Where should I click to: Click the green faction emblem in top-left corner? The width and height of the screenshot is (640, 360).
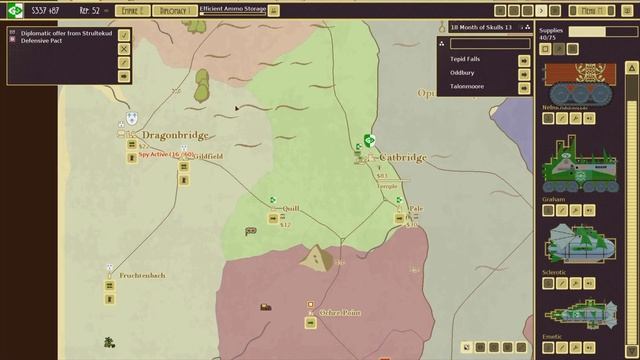click(x=15, y=10)
